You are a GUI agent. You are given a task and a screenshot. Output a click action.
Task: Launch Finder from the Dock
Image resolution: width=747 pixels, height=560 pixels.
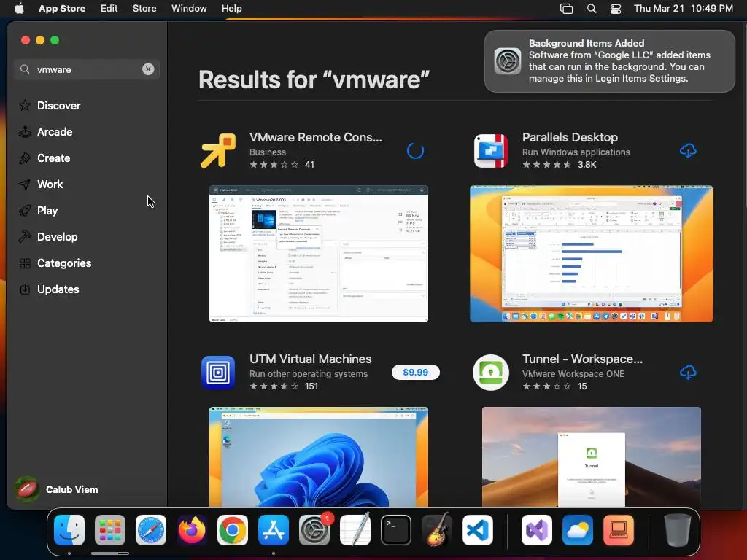tap(69, 530)
